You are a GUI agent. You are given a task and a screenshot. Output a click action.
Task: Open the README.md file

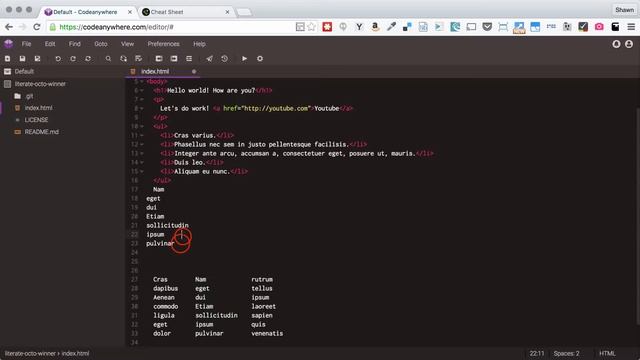[41, 132]
